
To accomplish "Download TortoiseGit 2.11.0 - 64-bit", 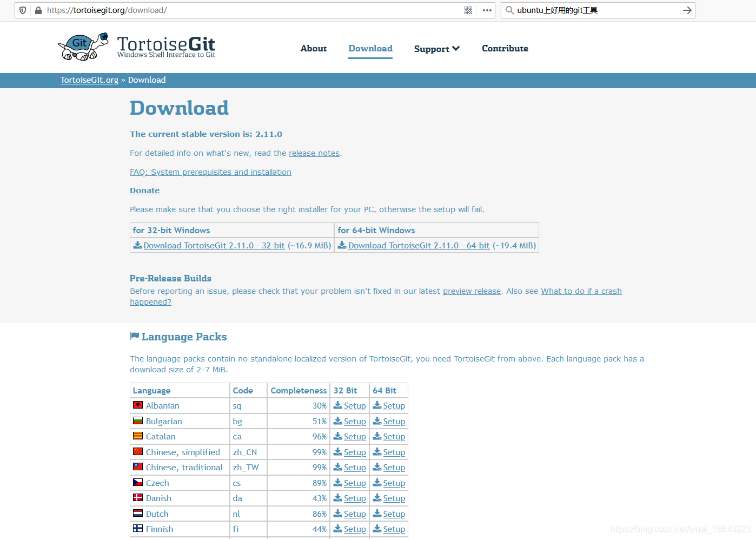I will point(419,246).
